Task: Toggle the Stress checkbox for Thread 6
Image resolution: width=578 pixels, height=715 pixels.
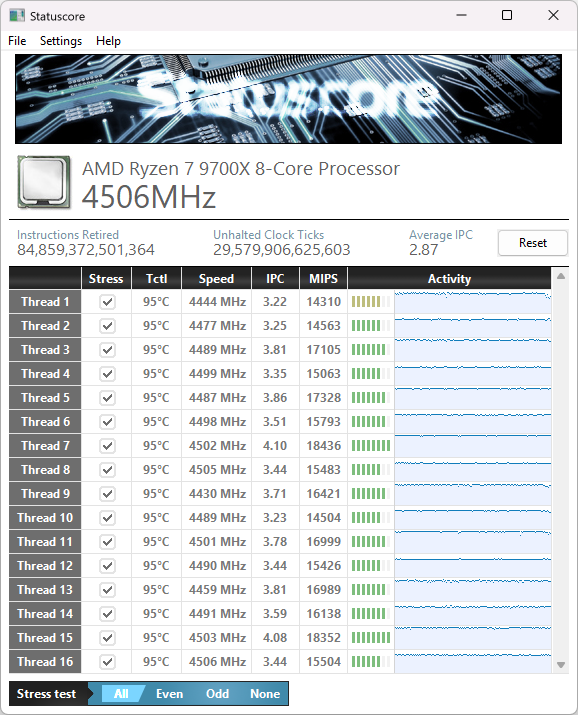Action: point(108,422)
